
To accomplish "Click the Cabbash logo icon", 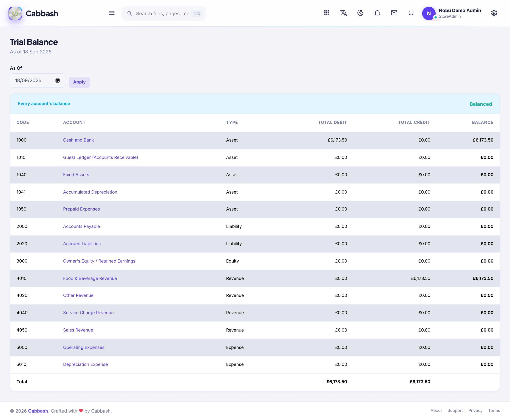I will point(15,13).
